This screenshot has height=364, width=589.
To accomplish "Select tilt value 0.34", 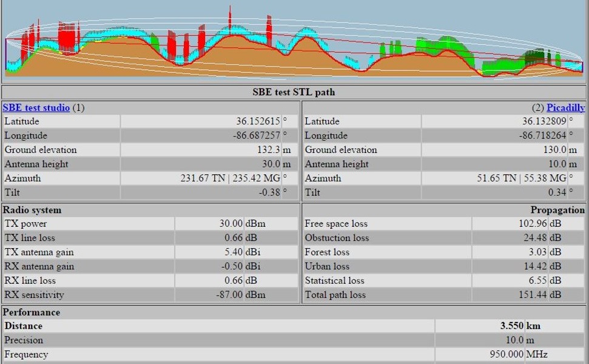I will (x=557, y=192).
